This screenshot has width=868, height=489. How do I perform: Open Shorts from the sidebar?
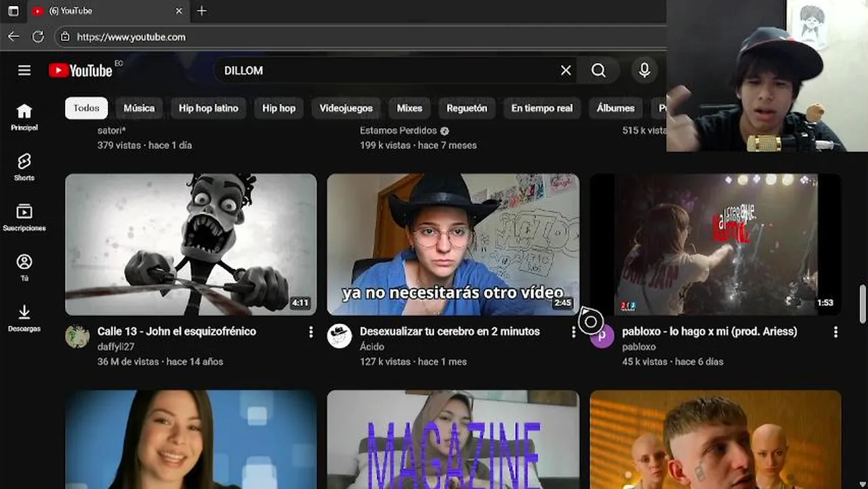click(x=24, y=167)
